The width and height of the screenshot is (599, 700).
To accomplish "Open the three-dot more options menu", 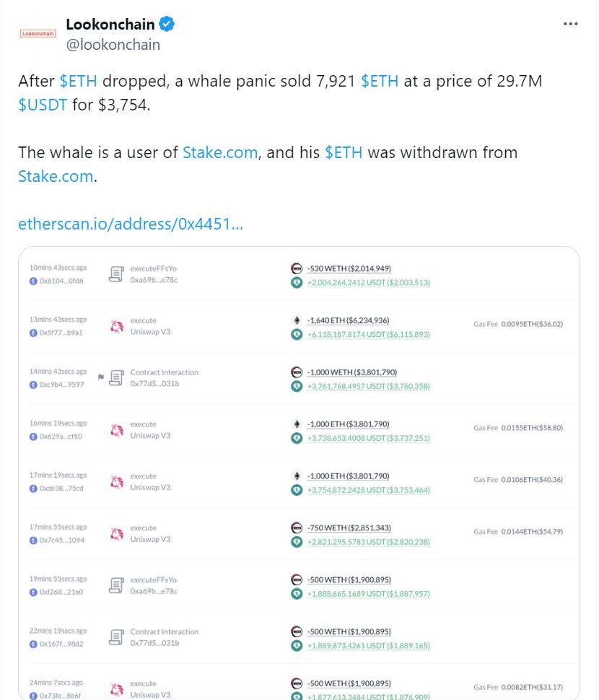I will click(x=570, y=24).
